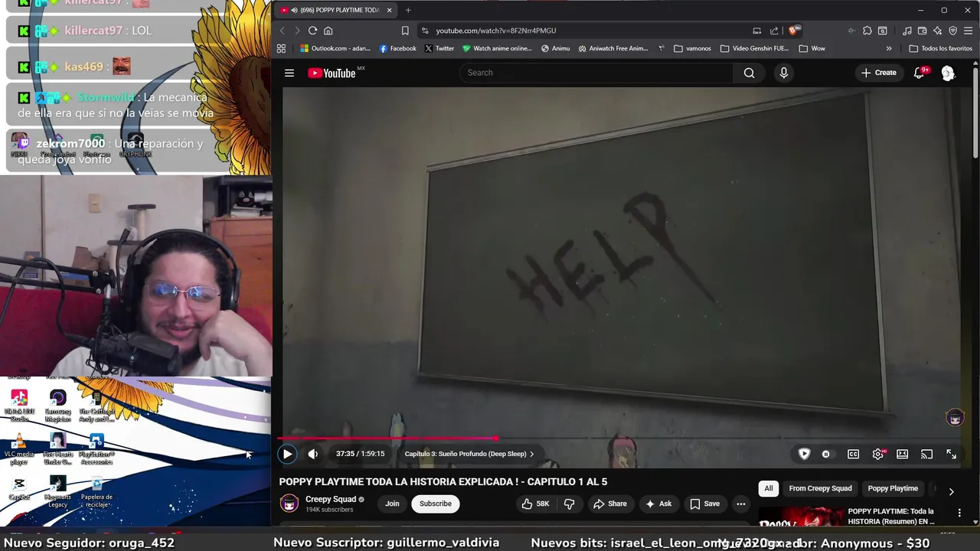Open the browser main hamburger menu
The width and height of the screenshot is (980, 551).
969,31
